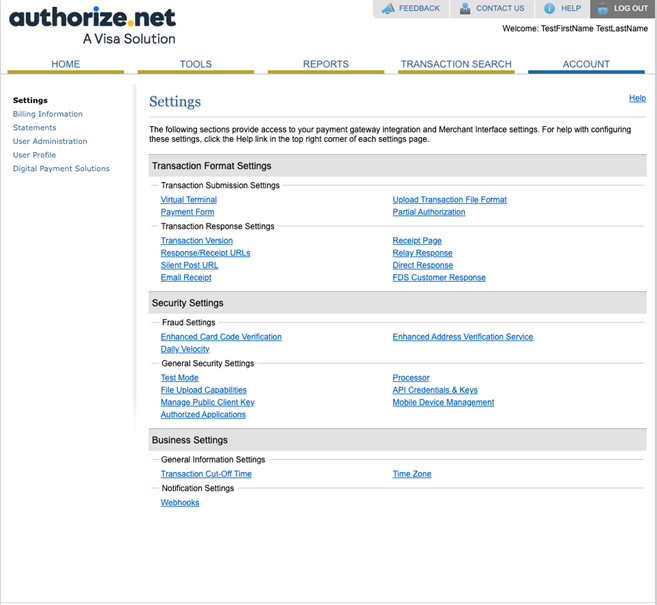The height and width of the screenshot is (605, 657).
Task: Open the Virtual Terminal settings link
Action: [188, 200]
